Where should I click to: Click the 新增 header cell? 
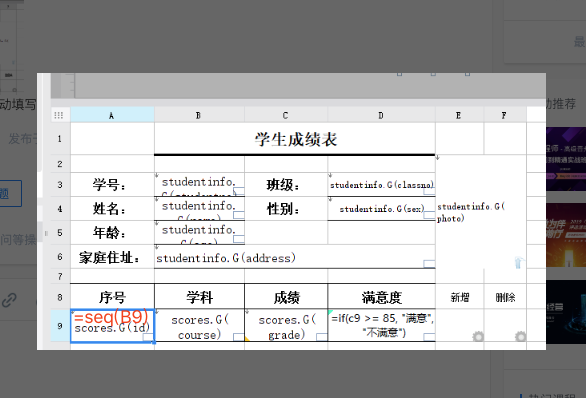pyautogui.click(x=460, y=297)
